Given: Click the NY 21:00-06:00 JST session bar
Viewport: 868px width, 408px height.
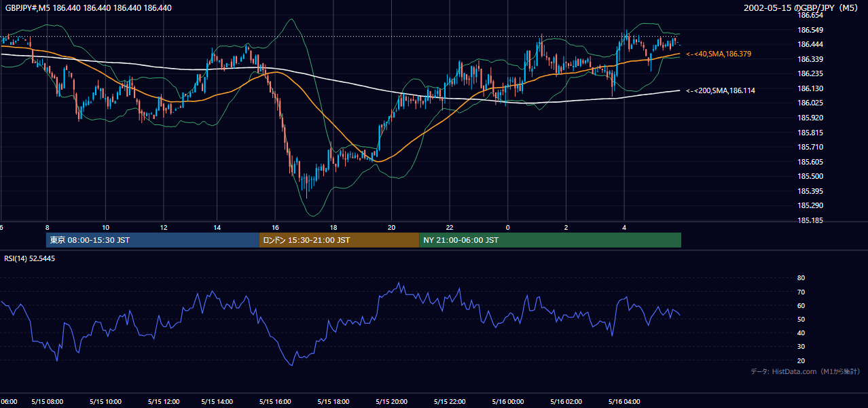Looking at the screenshot, I should tap(550, 240).
